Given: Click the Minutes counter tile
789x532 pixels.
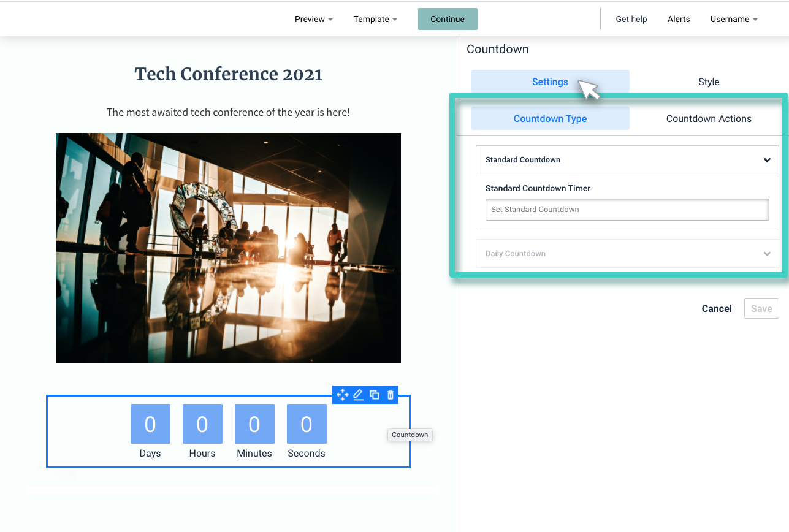Looking at the screenshot, I should [254, 424].
